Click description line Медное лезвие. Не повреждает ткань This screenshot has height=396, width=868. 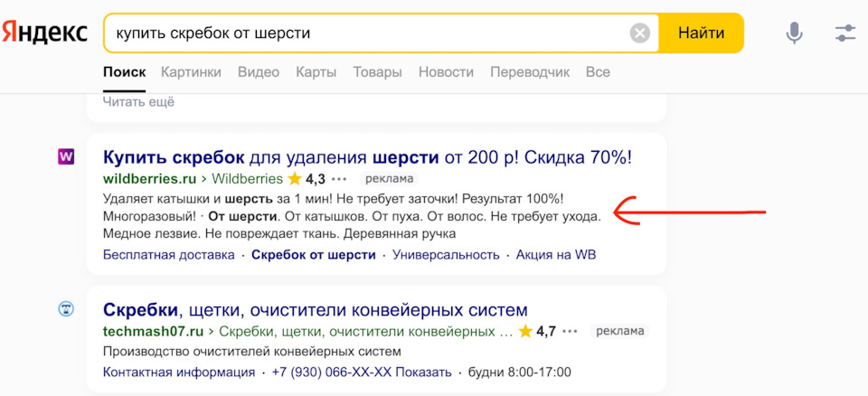pyautogui.click(x=279, y=234)
